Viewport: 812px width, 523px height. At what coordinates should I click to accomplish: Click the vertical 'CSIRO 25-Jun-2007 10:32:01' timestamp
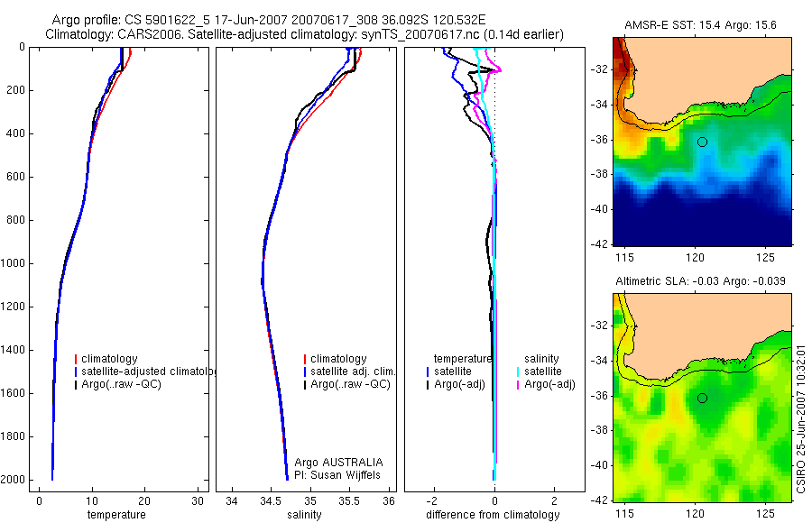pyautogui.click(x=800, y=419)
